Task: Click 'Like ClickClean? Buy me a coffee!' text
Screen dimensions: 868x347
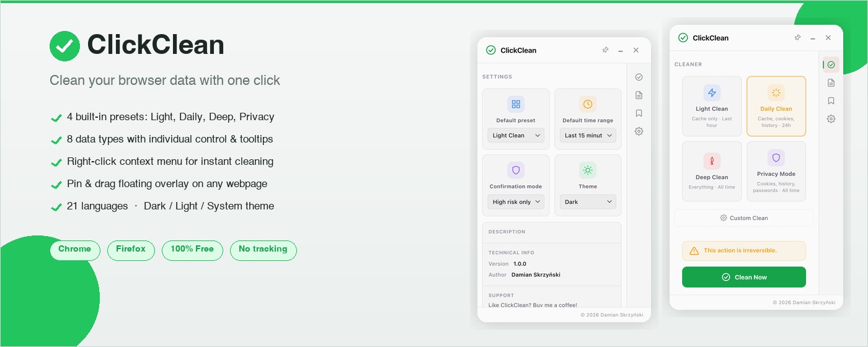Action: click(533, 305)
